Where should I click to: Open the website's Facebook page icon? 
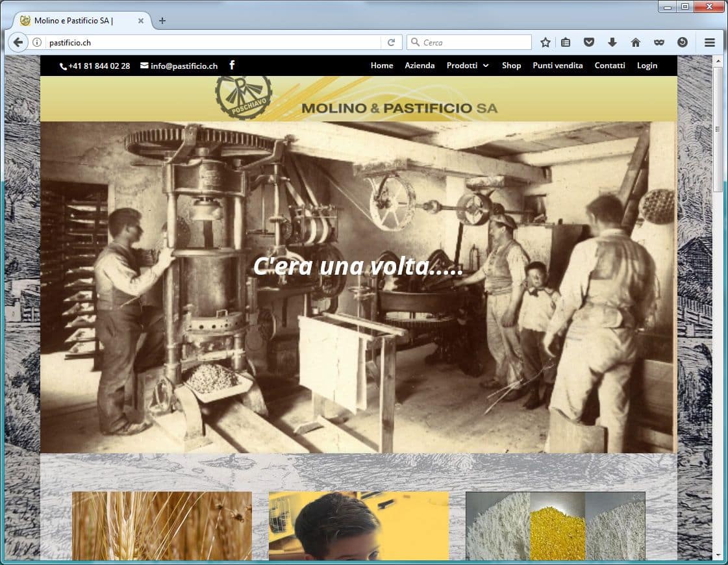coord(232,65)
